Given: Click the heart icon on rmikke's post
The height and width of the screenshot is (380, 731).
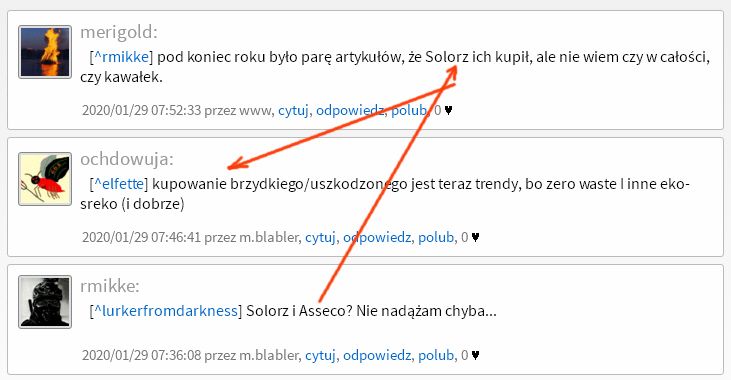Looking at the screenshot, I should 475,355.
